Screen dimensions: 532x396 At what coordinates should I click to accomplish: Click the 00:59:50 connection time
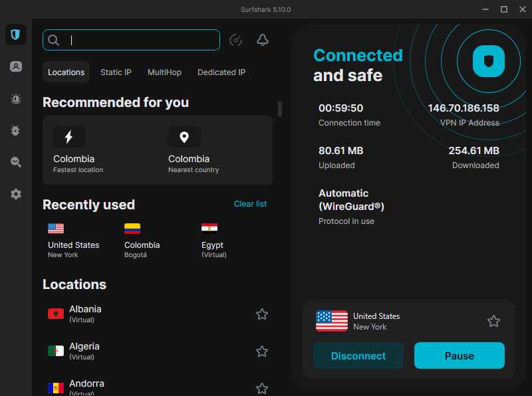point(340,108)
